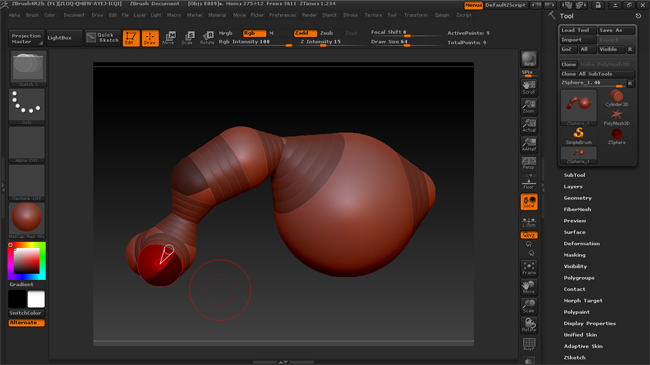Toggle Local transformations button
650x365 pixels.
(x=529, y=202)
